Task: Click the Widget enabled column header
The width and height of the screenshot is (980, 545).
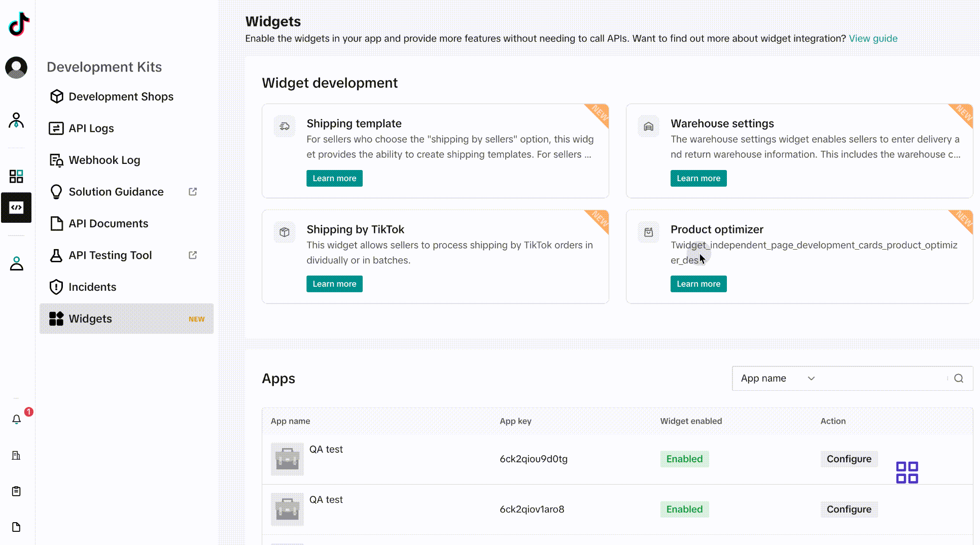Action: (691, 421)
